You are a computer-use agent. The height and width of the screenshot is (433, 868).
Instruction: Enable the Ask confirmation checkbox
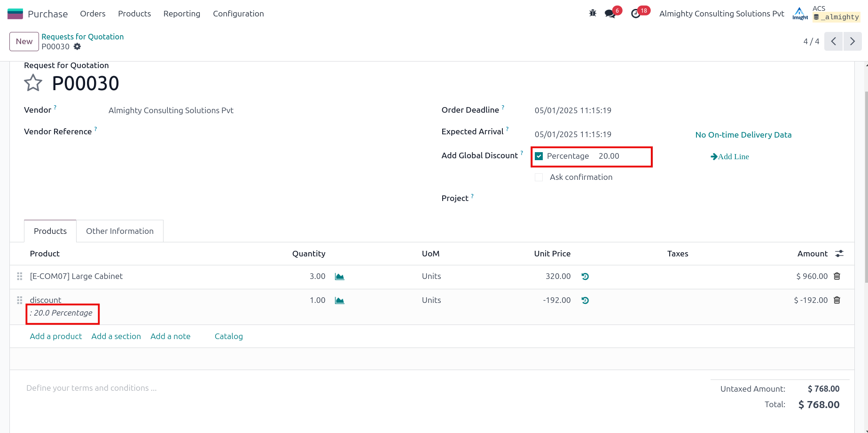pyautogui.click(x=539, y=178)
